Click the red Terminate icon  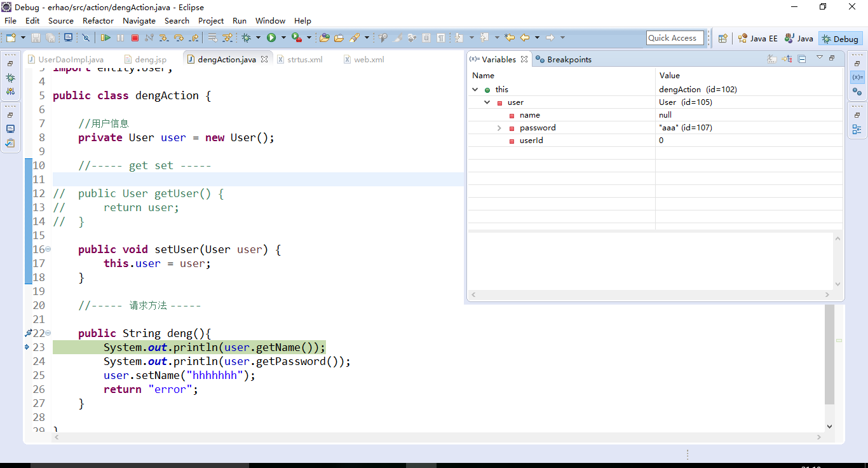[135, 38]
